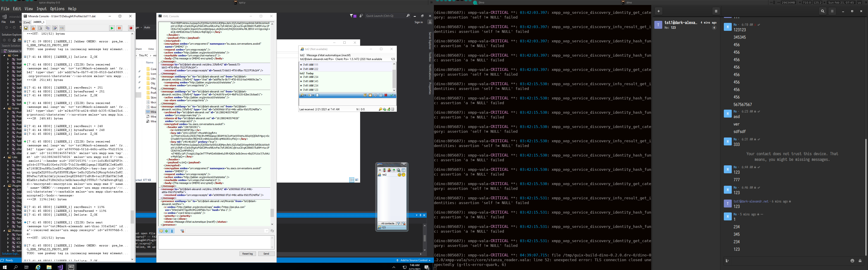Click the Reset log button in XML Console
Screen dimensions: 868x270
(247, 253)
